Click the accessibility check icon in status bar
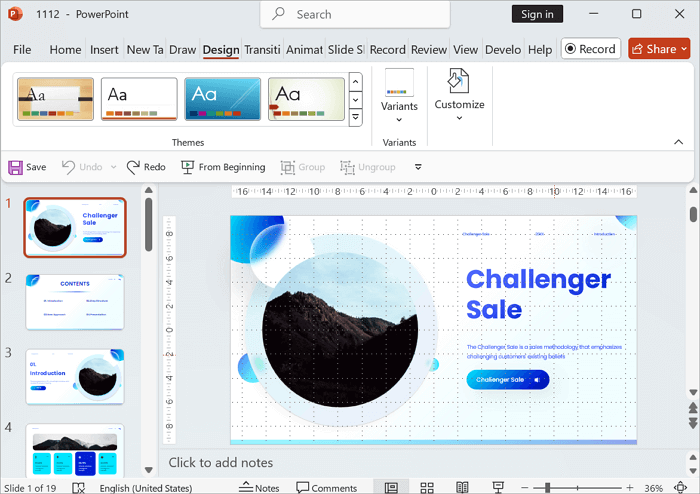The height and width of the screenshot is (494, 700). point(79,488)
